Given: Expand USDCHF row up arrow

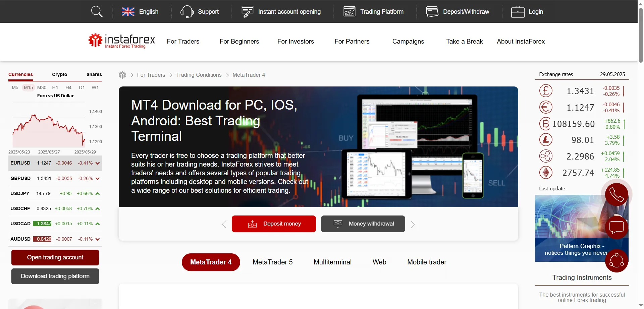Looking at the screenshot, I should coord(98,209).
